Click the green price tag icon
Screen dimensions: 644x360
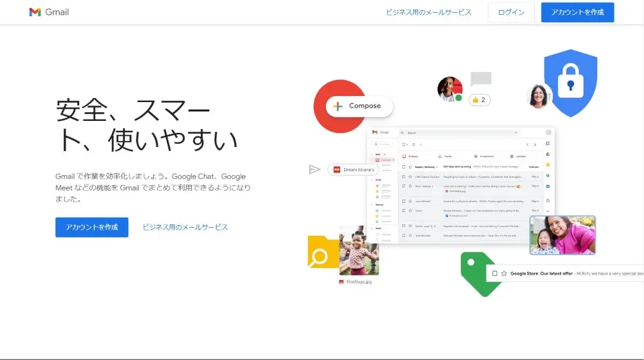[x=479, y=274]
